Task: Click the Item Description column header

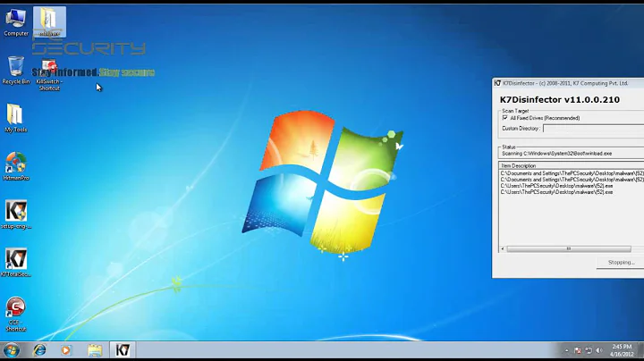Action: coord(572,165)
